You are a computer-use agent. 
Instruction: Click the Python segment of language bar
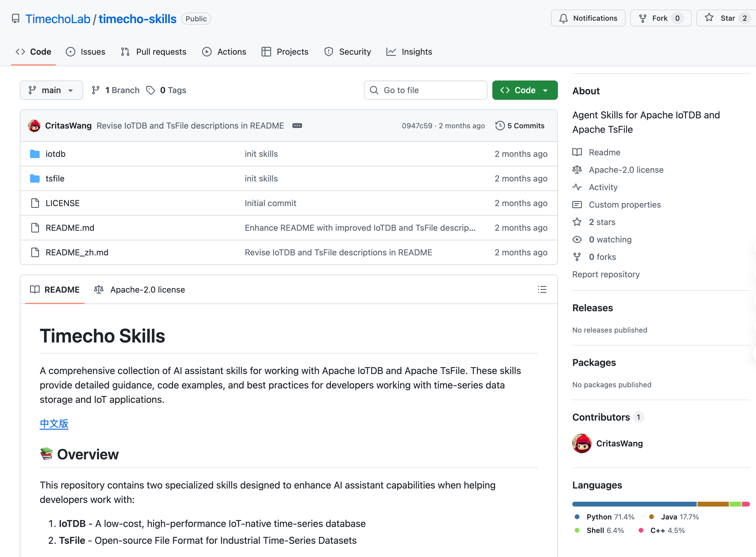point(634,504)
